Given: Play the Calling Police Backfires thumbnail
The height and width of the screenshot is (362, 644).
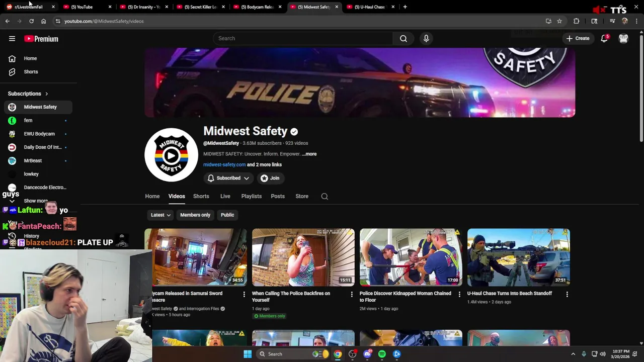Looking at the screenshot, I should click(x=303, y=257).
